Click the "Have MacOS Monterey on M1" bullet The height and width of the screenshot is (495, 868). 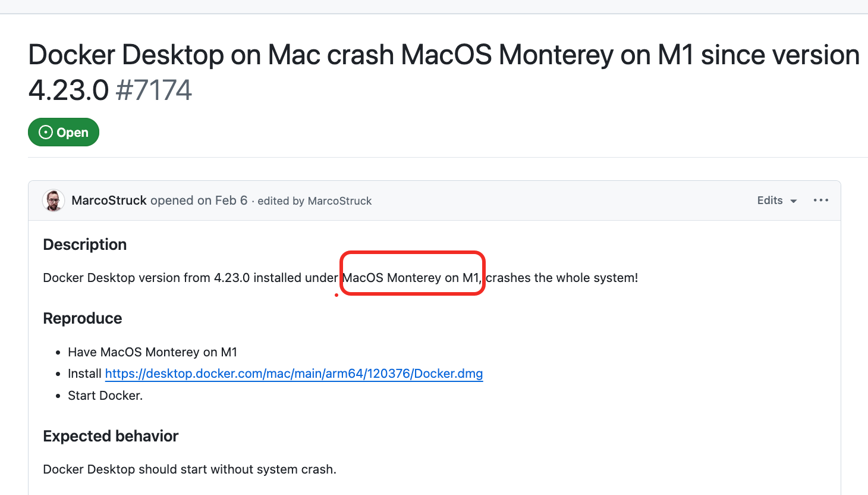click(x=152, y=352)
